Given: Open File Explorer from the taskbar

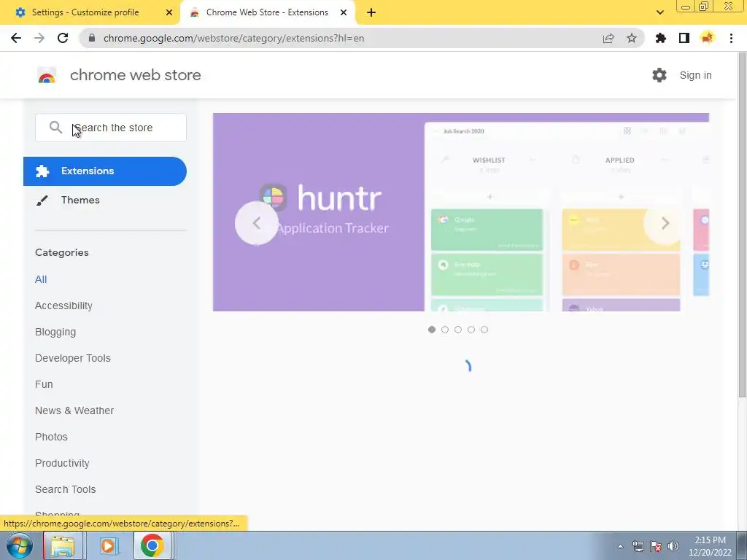Looking at the screenshot, I should tap(63, 545).
